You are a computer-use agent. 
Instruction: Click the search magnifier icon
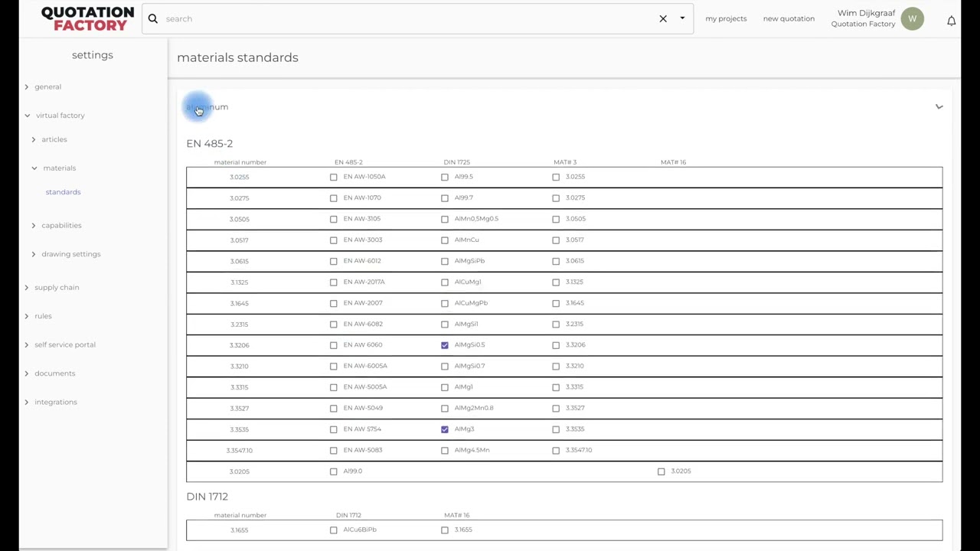pos(153,18)
